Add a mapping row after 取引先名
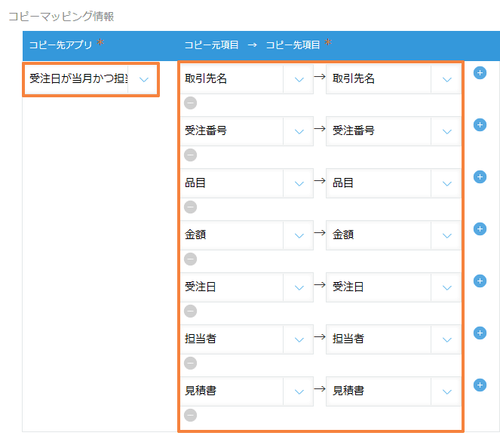Screen dimensions: 500x448 480,73
